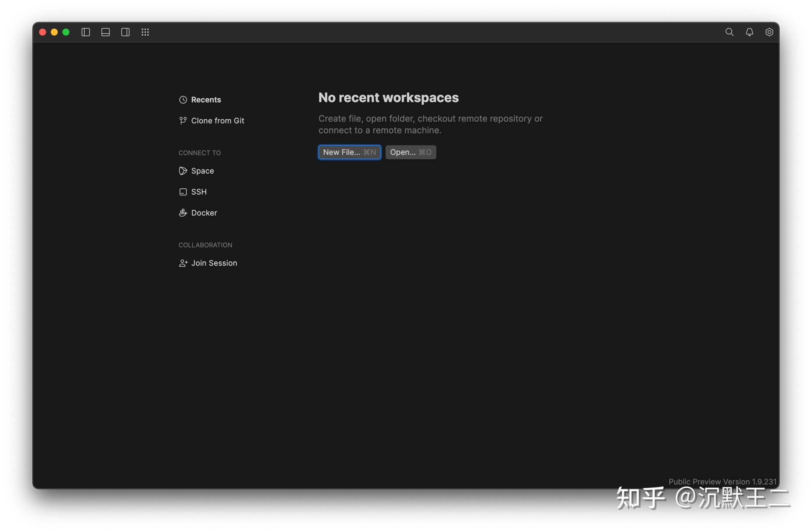Open settings hexagon icon in title bar
This screenshot has width=812, height=532.
point(769,32)
